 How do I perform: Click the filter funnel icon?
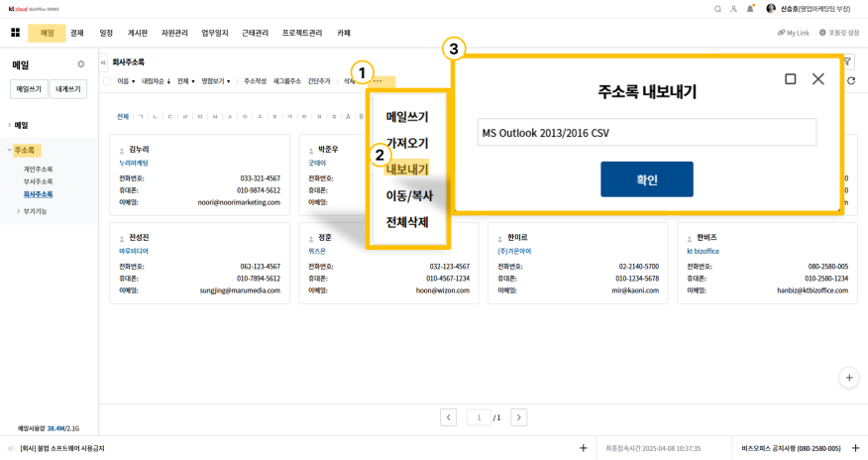[x=847, y=61]
